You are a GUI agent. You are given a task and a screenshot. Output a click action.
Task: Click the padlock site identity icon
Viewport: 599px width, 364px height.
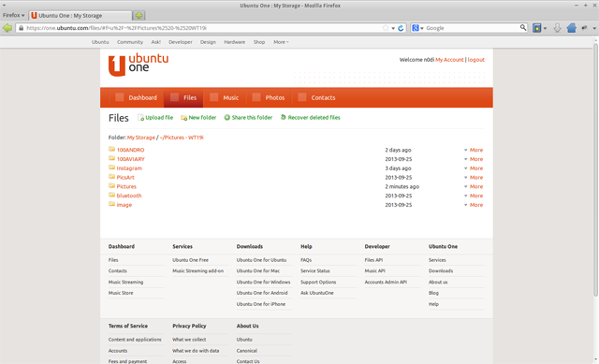click(21, 28)
